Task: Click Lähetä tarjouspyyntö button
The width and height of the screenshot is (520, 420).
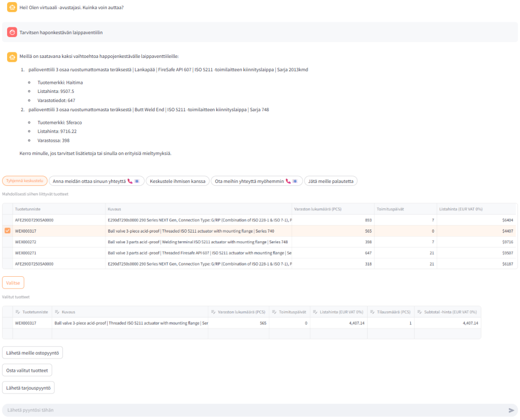Action: (x=28, y=387)
